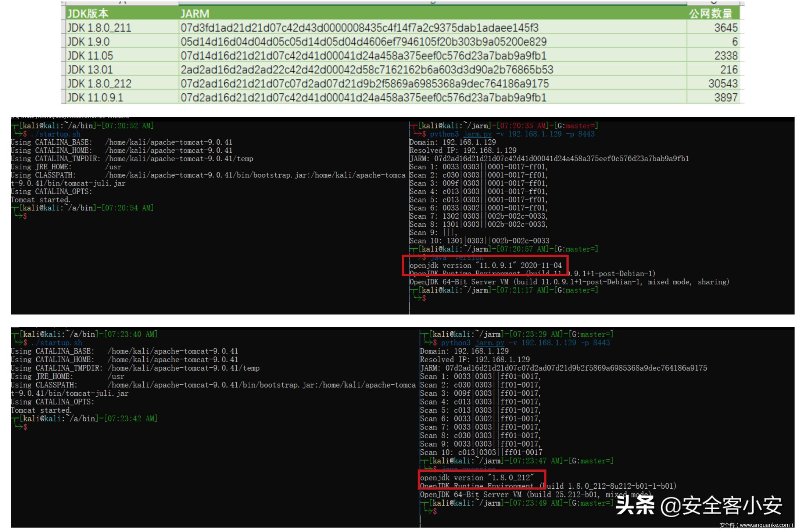Viewport: 799px width, 532px height.
Task: Click the JARM column header
Action: [195, 14]
